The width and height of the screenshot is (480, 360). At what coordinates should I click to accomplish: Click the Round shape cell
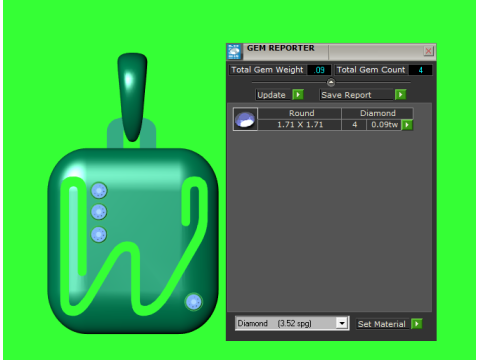(300, 113)
